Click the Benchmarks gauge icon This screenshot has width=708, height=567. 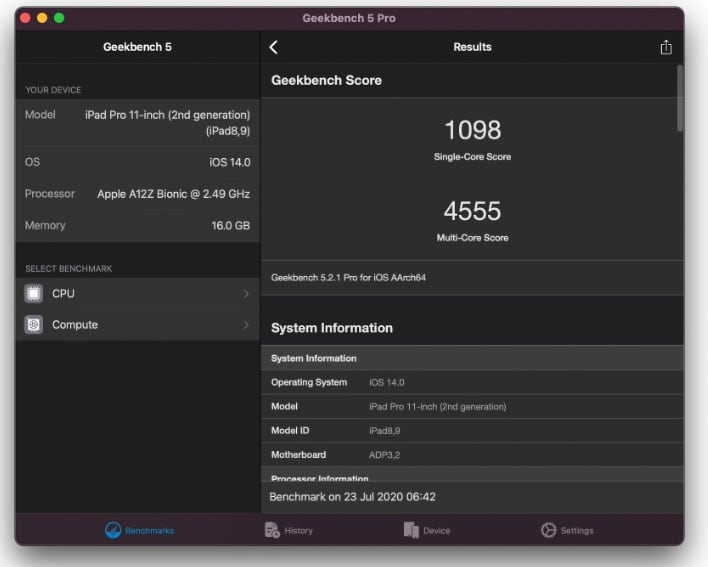113,530
